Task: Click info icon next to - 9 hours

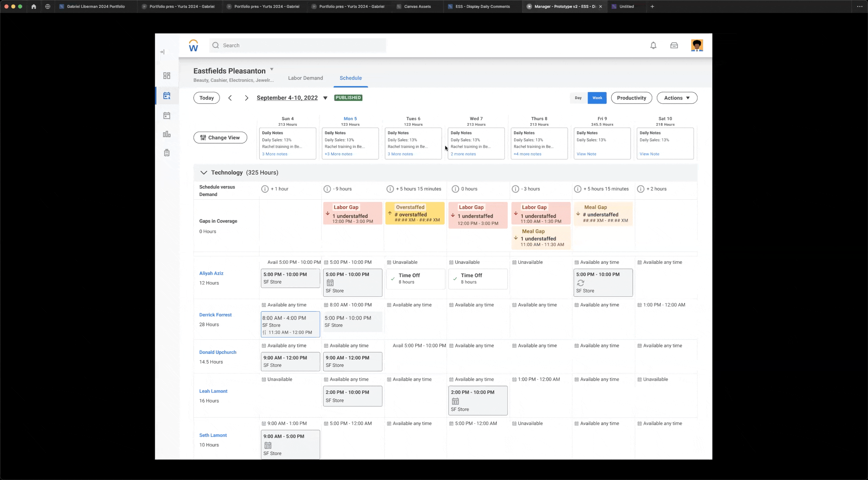Action: [x=327, y=189]
